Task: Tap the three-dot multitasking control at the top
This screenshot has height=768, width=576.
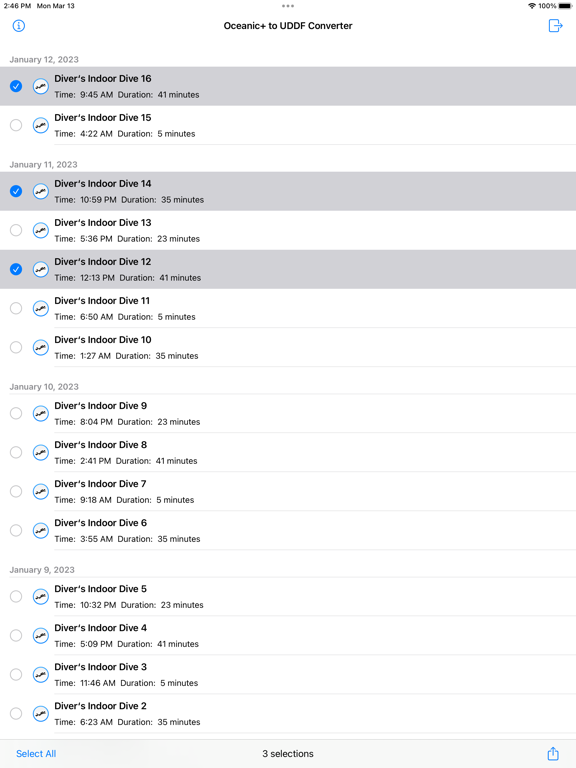Action: coord(288,6)
